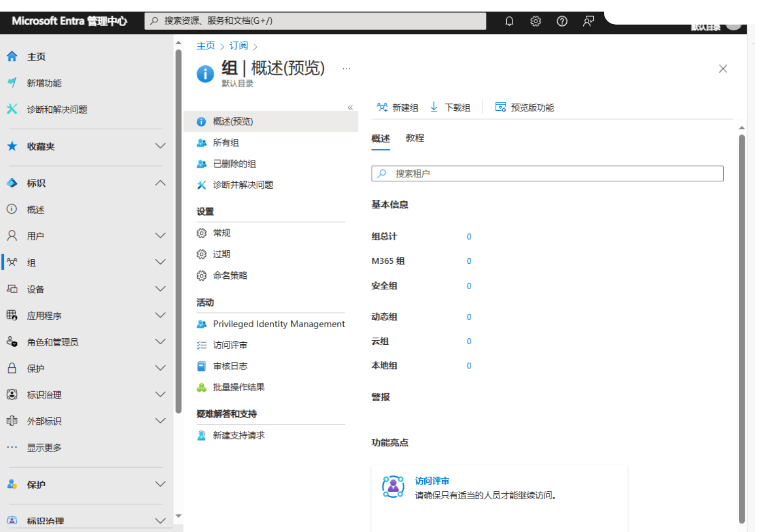This screenshot has width=769, height=532.
Task: Click 显示更多 ellipsis in sidebar
Action: (x=12, y=447)
